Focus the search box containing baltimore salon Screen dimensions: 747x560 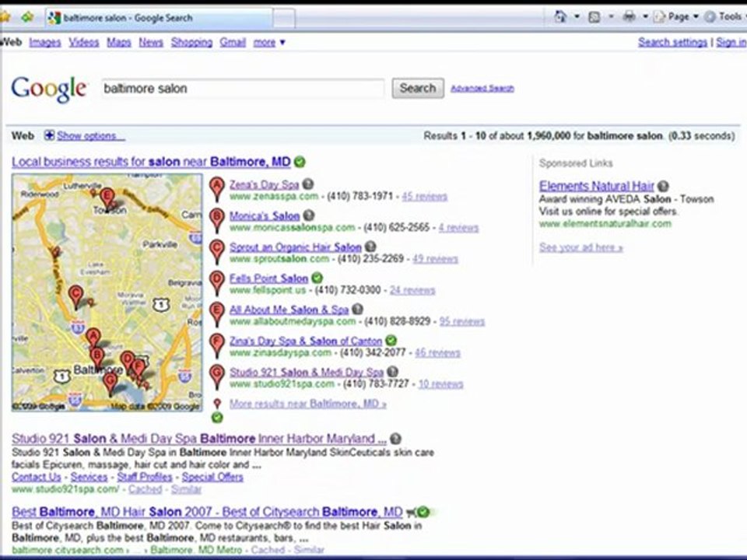click(x=243, y=89)
